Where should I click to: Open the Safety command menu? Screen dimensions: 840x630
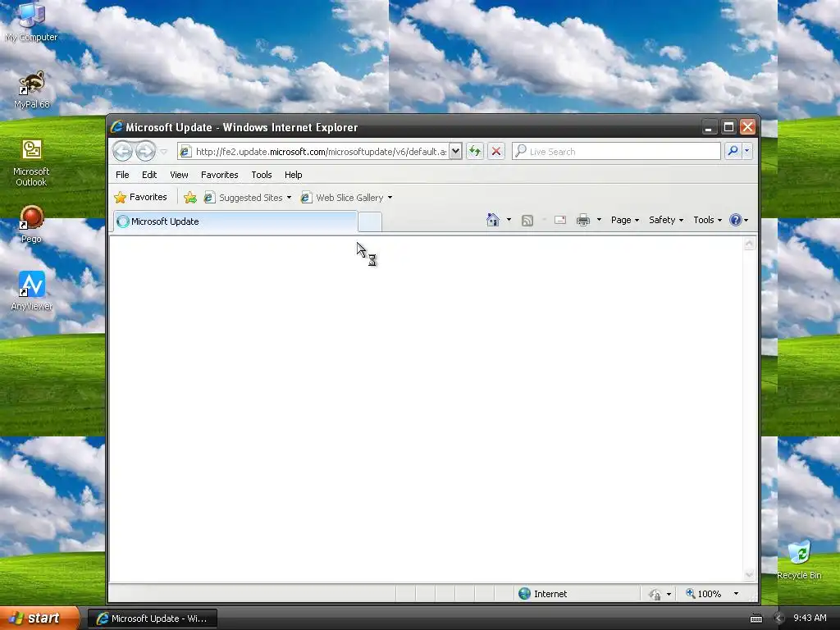666,220
